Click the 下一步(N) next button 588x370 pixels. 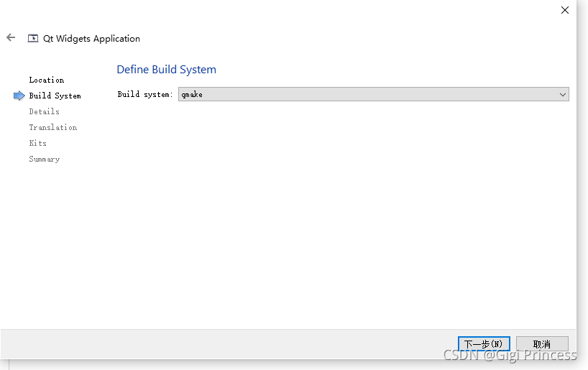[484, 343]
